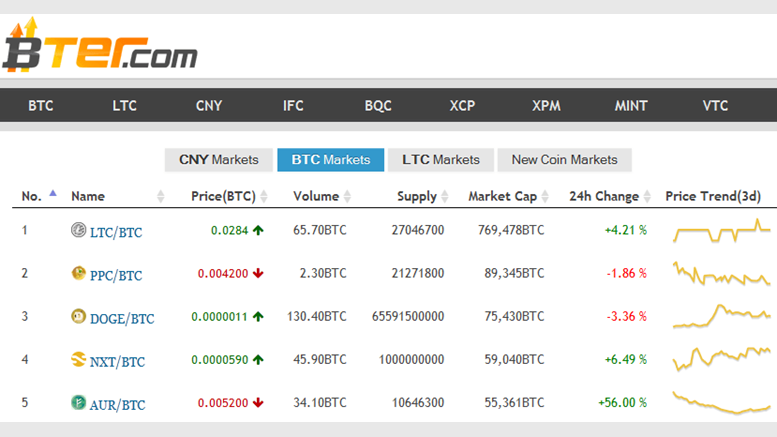777x437 pixels.
Task: Click the Peercoin PPC coin icon
Action: (78, 273)
